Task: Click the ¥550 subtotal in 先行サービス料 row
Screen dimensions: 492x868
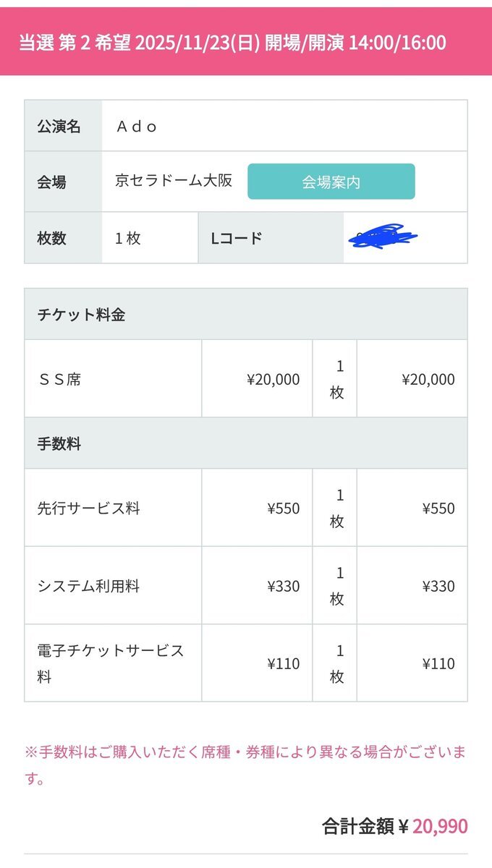Action: click(438, 509)
